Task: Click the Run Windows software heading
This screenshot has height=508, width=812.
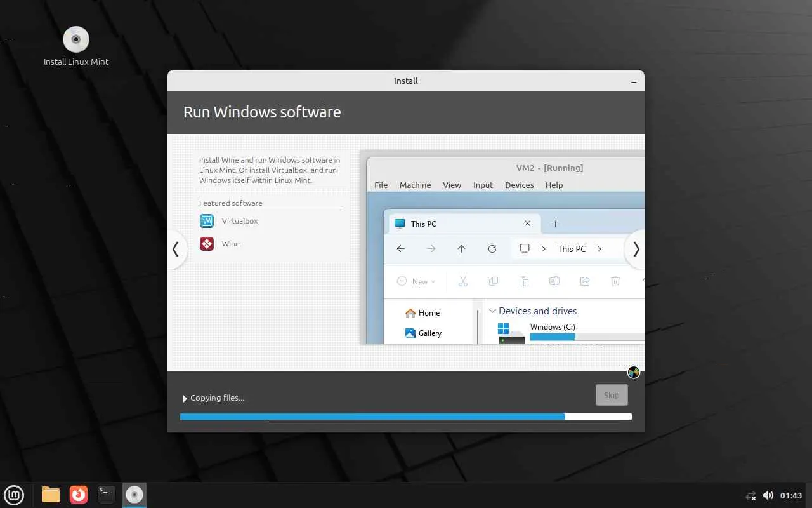Action: pos(262,112)
